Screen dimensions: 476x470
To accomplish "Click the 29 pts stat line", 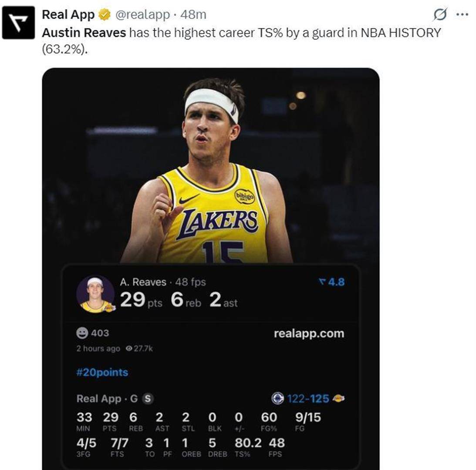I will point(141,301).
